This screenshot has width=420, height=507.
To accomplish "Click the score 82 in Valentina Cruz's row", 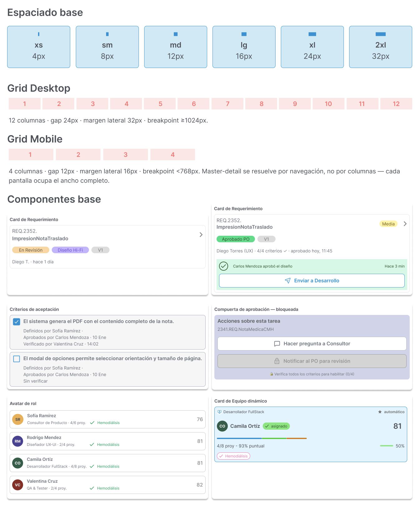I will tap(200, 485).
